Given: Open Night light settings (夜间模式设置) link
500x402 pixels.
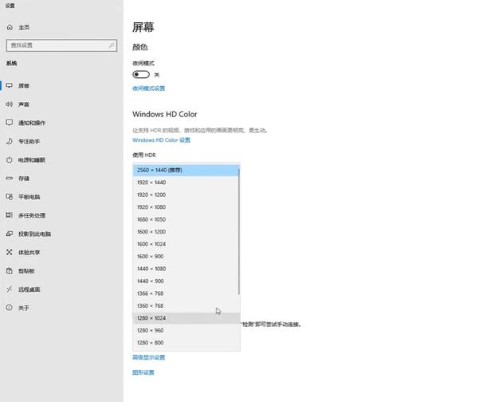Looking at the screenshot, I should (149, 88).
